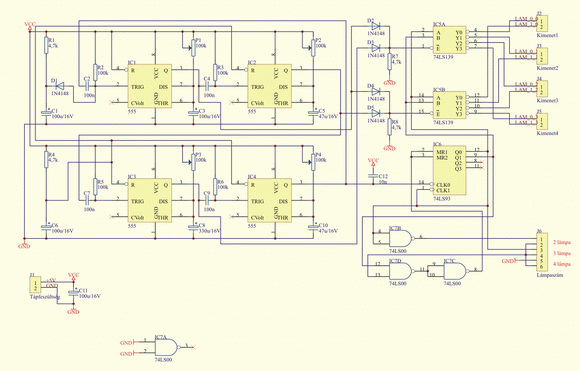This screenshot has height=371, width=580.
Task: Select the IC5A 74LS139 decoder block
Action: click(x=449, y=40)
